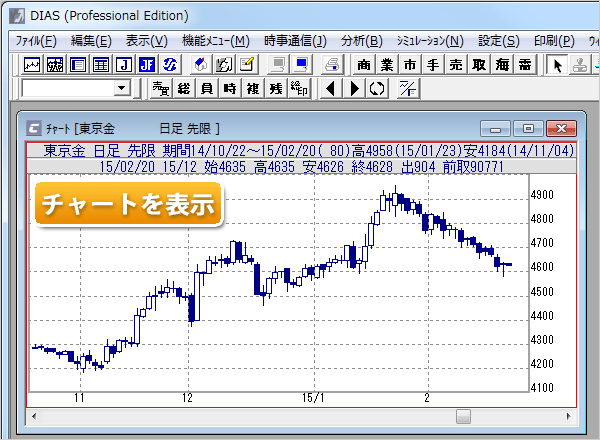Screen dimensions: 600x440
Task: Click the refresh circular arrows icon
Action: [x=377, y=89]
